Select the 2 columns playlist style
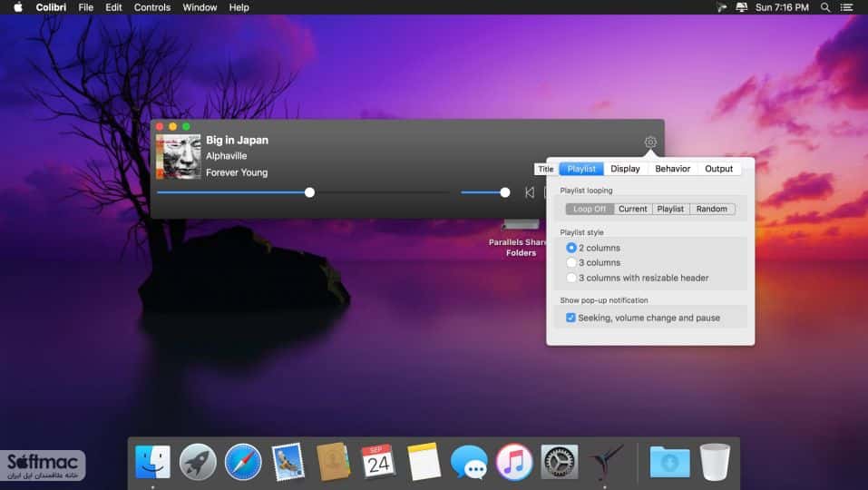Image resolution: width=868 pixels, height=490 pixels. (571, 248)
